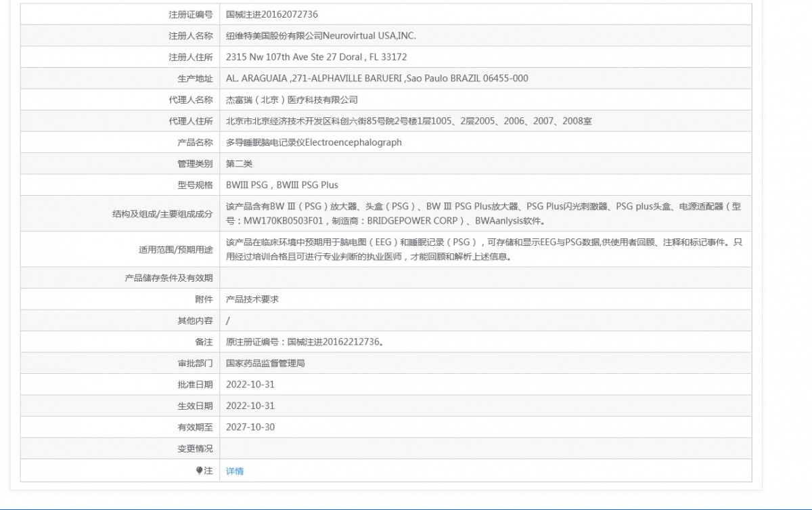Select model spec BWIII PSG, BWIII PSG Plus

tap(282, 185)
